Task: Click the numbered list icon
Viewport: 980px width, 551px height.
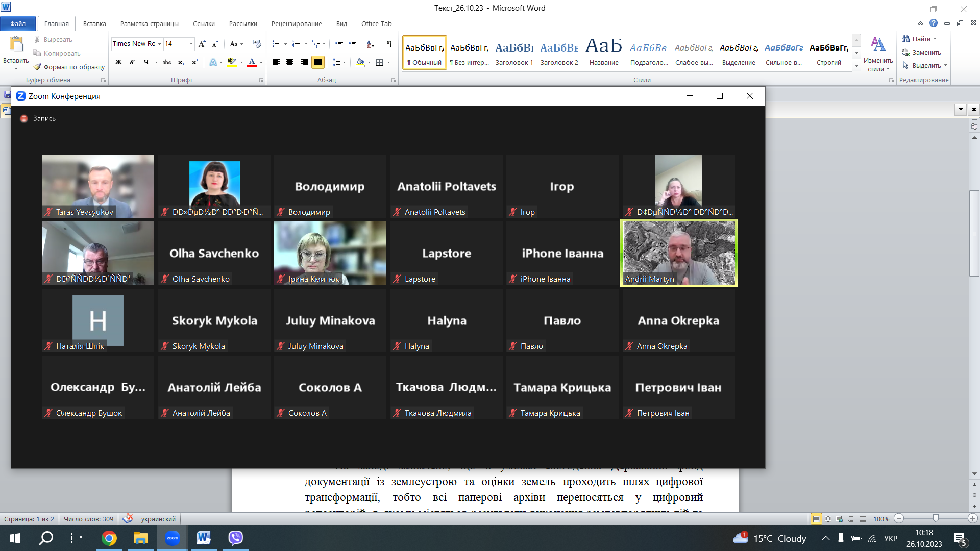Action: click(296, 44)
